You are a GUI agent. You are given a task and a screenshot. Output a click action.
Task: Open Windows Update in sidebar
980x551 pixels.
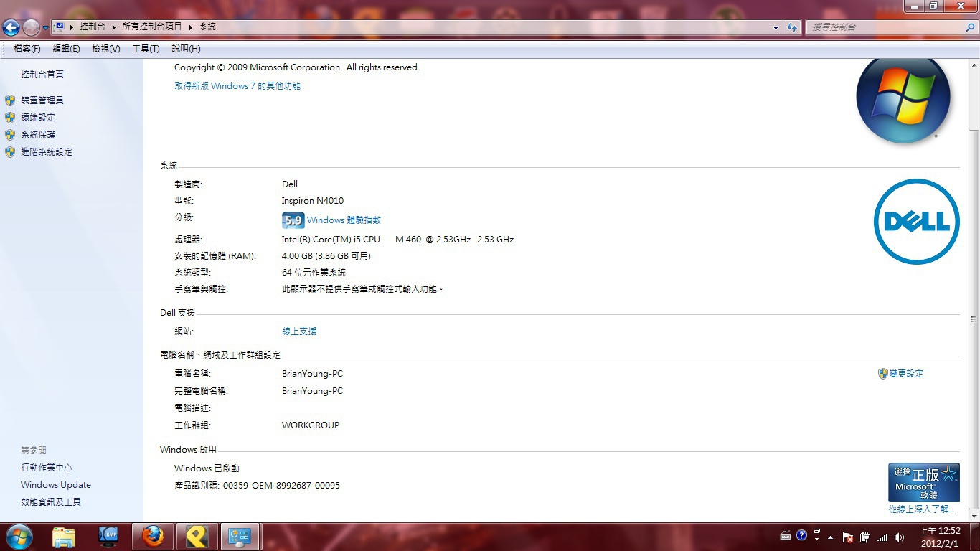coord(56,485)
